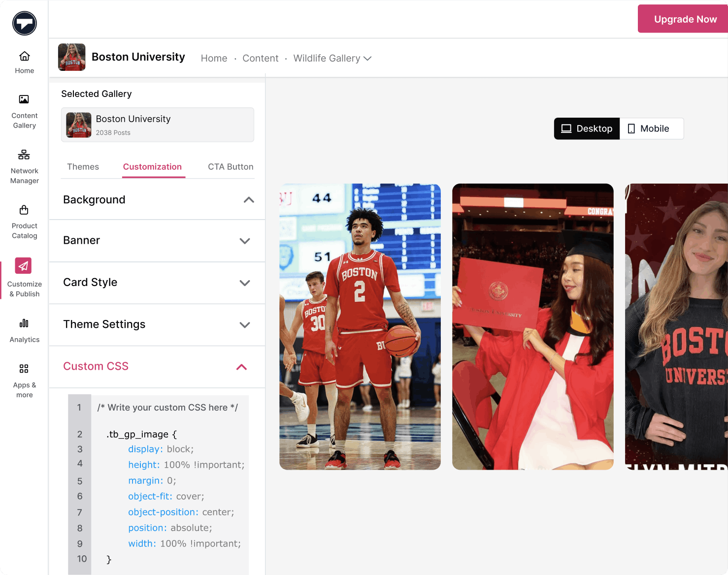Click the CSS comment line in editor
The image size is (728, 575).
pyautogui.click(x=167, y=408)
